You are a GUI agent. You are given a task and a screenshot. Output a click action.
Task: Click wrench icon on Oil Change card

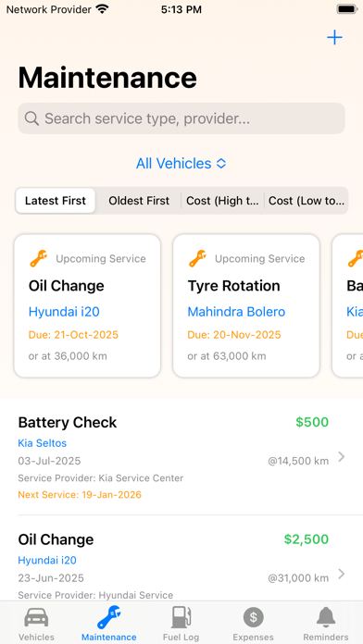39,259
